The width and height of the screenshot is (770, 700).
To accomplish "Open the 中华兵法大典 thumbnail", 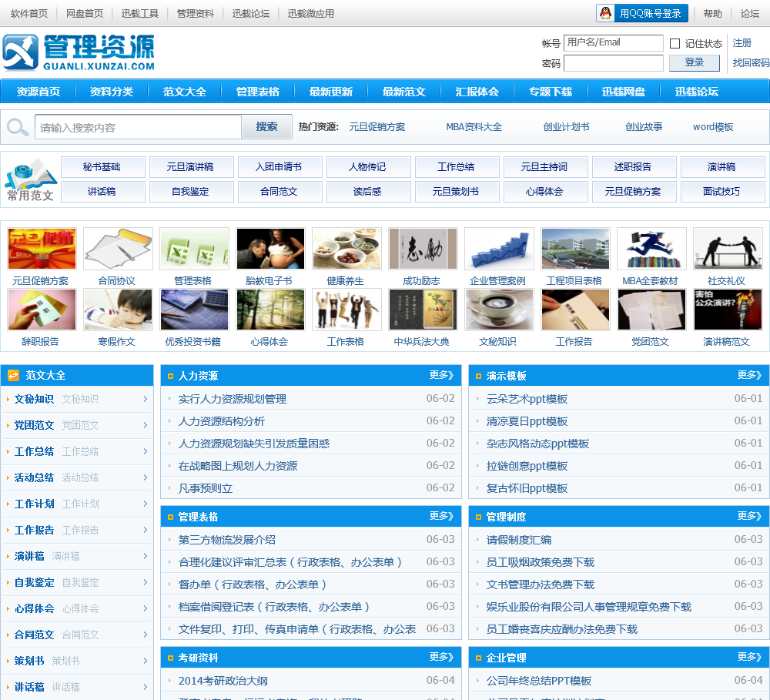I will point(423,310).
